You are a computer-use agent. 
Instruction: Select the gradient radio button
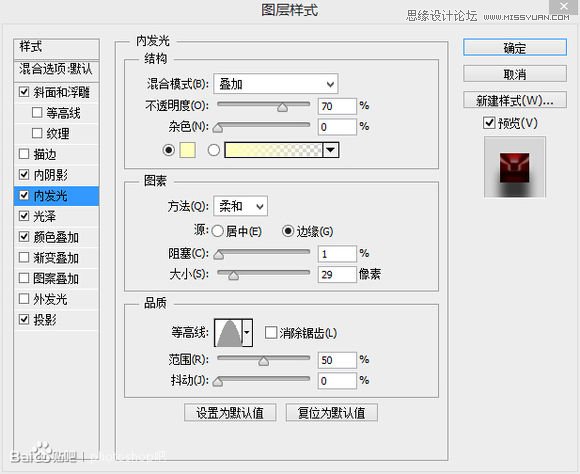(x=213, y=150)
